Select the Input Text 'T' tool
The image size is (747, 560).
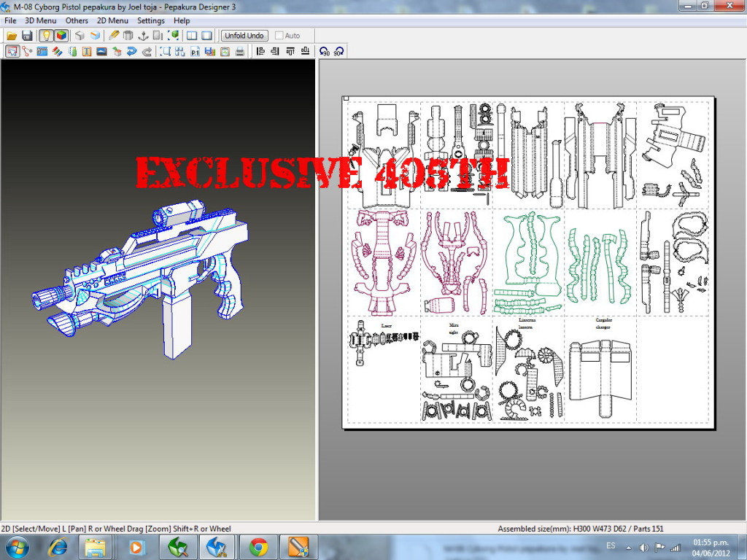87,52
